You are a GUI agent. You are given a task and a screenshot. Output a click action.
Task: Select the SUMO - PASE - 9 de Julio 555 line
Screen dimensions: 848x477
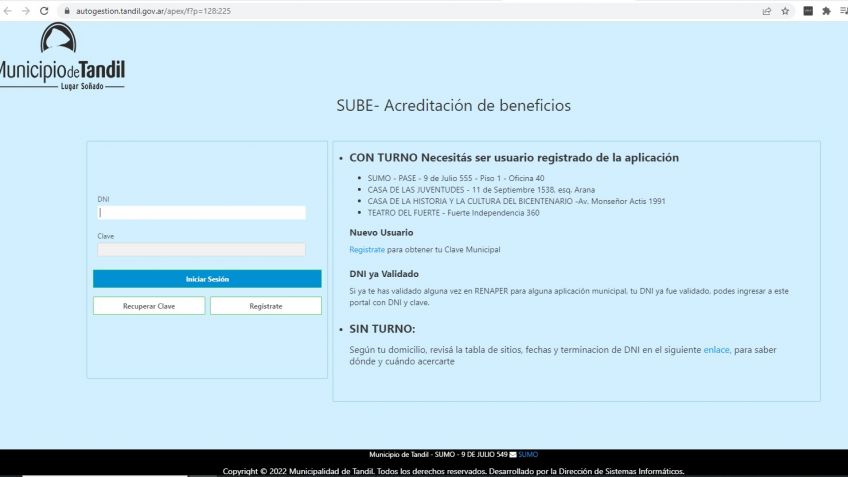pos(456,178)
